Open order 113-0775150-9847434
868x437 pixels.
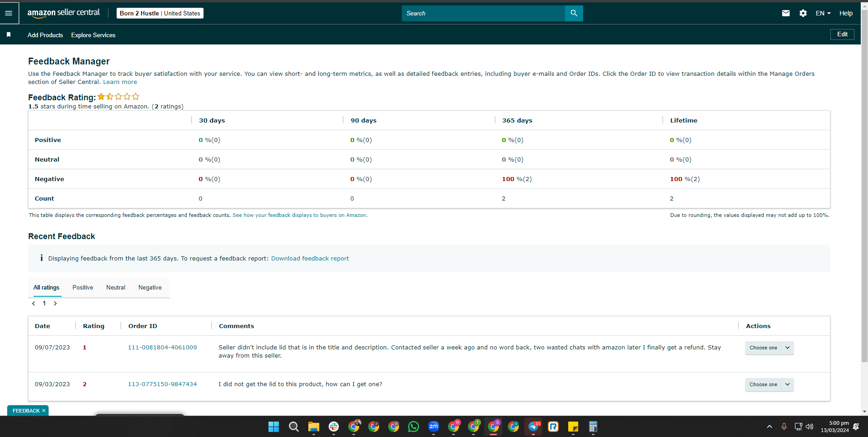point(162,384)
